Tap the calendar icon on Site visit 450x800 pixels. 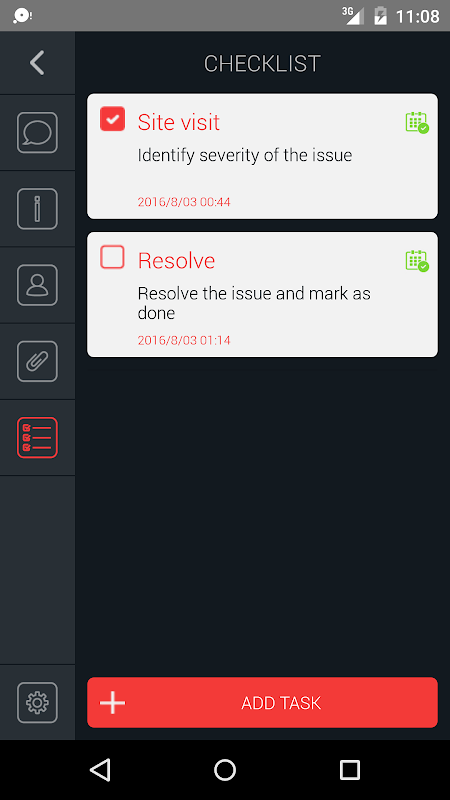(x=417, y=122)
